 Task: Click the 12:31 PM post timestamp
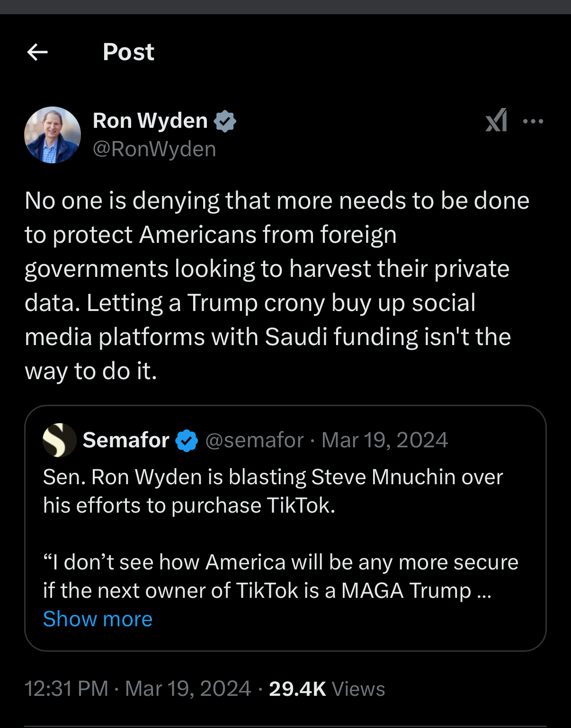(66, 689)
